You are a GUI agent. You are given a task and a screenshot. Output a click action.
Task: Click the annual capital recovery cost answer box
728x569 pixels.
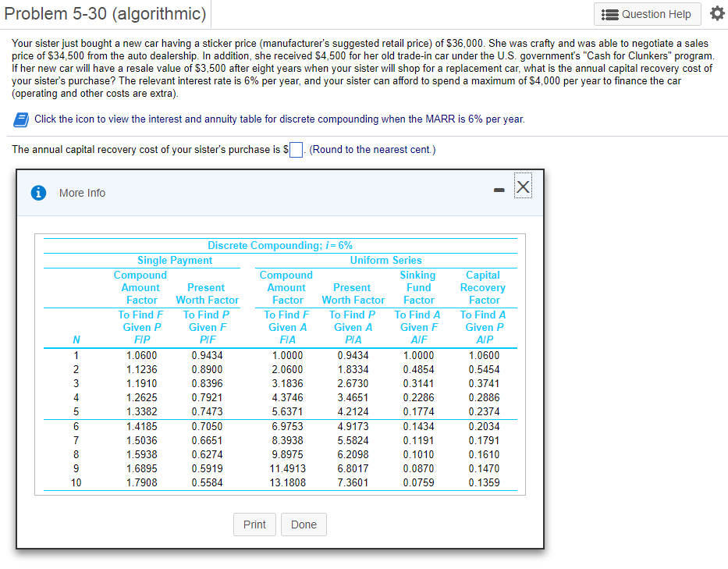[x=297, y=150]
